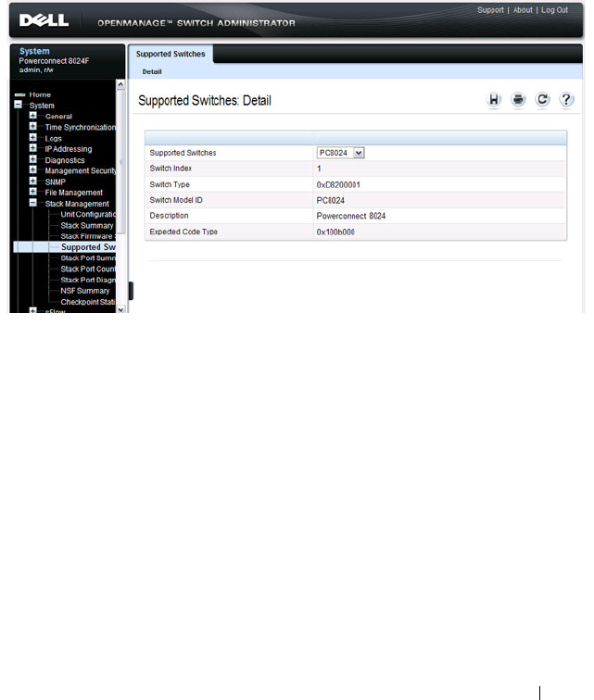This screenshot has height=700, width=594.
Task: Open Stack Port Summary tree item
Action: (88, 258)
